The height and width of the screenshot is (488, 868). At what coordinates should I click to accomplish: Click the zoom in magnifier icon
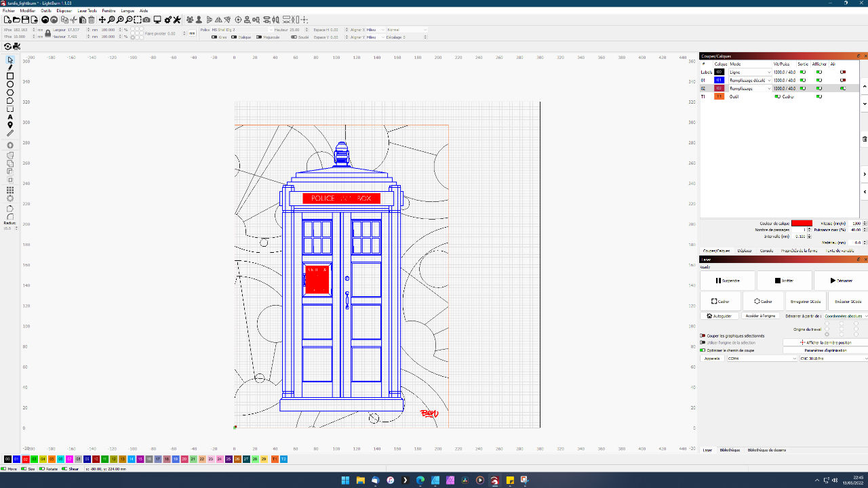[x=120, y=20]
